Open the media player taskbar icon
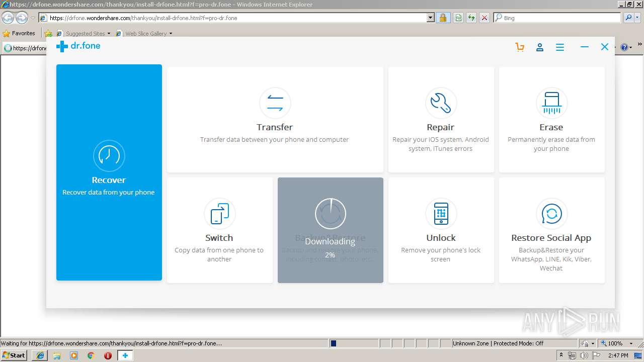 tap(74, 355)
